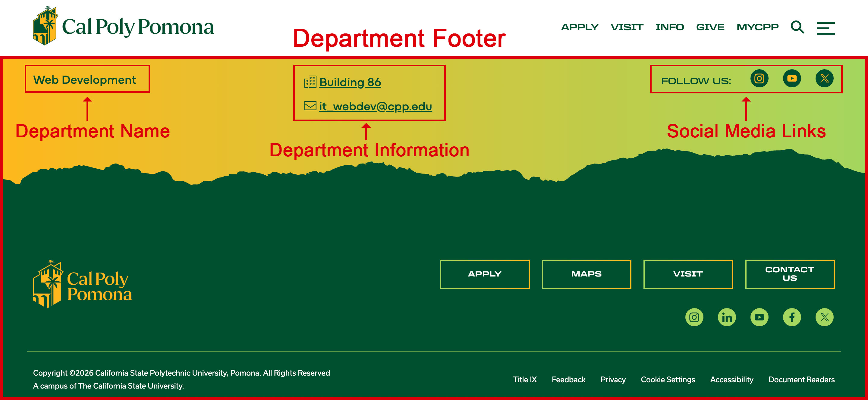
Task: Open X icon in bottom green footer
Action: click(x=825, y=317)
